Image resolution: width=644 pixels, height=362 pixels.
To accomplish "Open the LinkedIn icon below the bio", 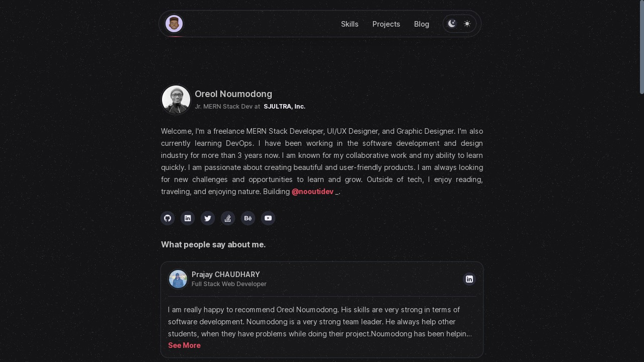I will pyautogui.click(x=188, y=218).
